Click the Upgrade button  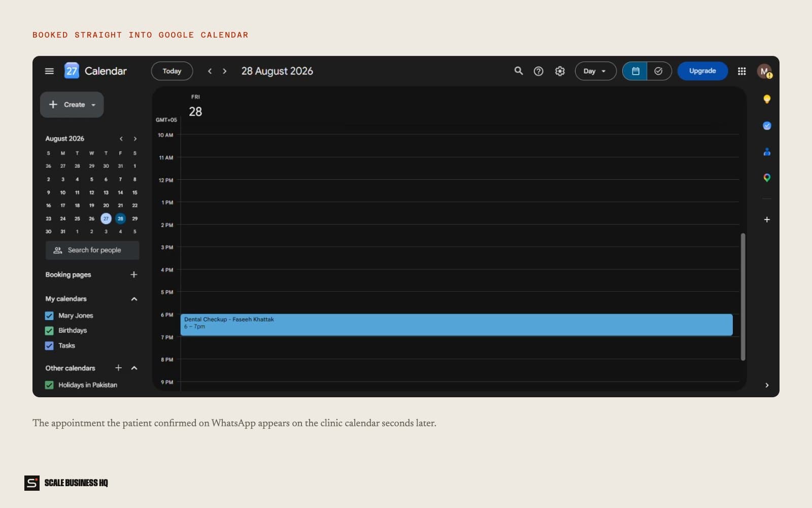tap(702, 71)
